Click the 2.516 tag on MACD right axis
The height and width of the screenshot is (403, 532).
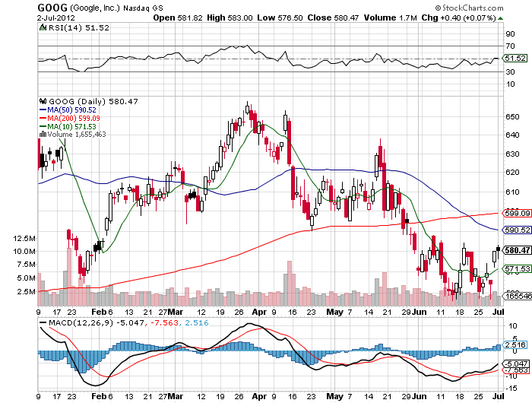click(515, 344)
